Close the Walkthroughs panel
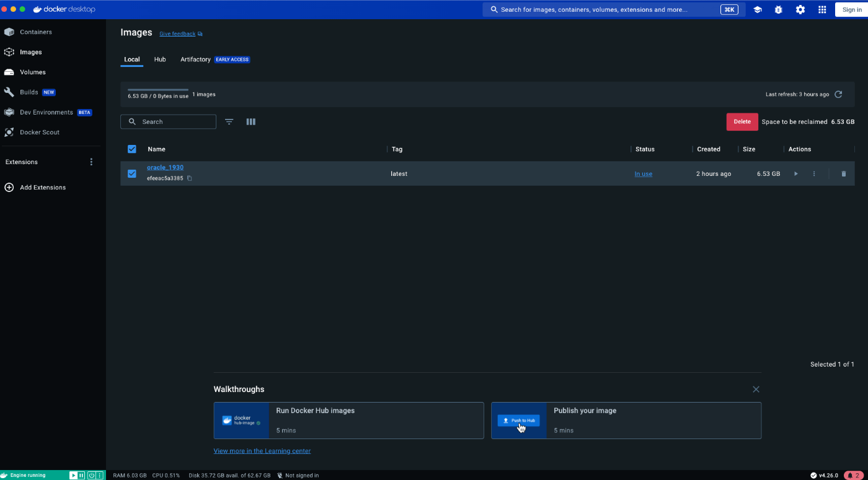The width and height of the screenshot is (868, 480). 756,390
